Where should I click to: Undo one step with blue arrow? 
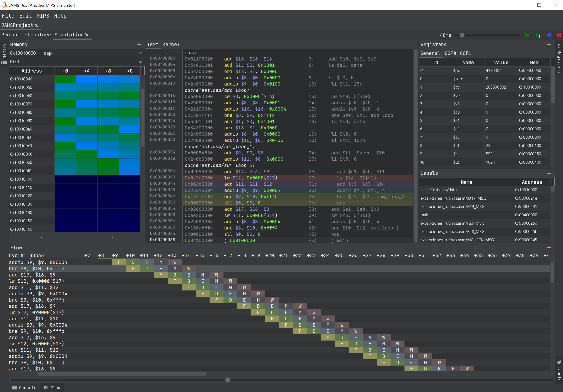548,35
